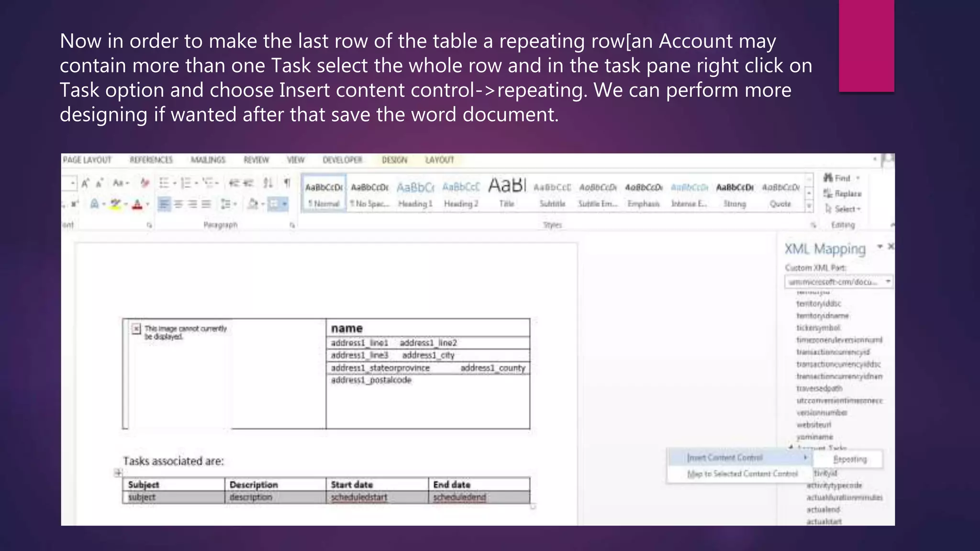980x551 pixels.
Task: Close the XML Mapping pane
Action: (x=890, y=246)
